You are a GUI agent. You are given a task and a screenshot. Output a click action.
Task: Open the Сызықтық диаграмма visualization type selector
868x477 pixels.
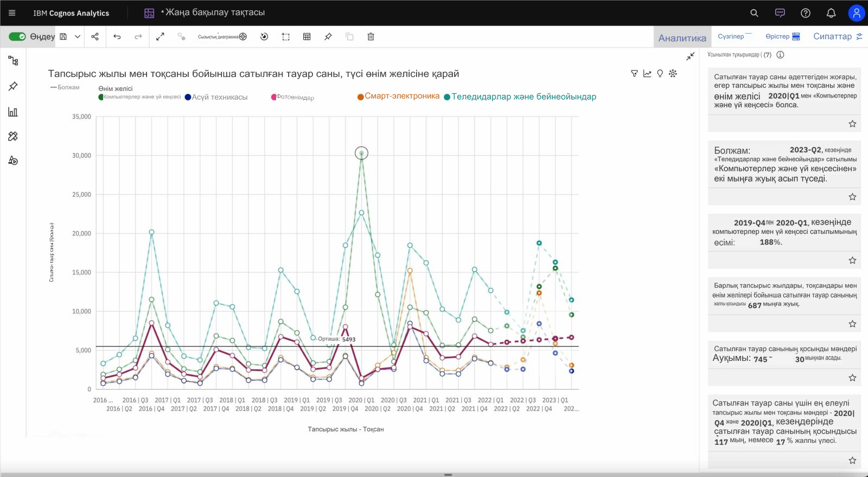point(222,37)
